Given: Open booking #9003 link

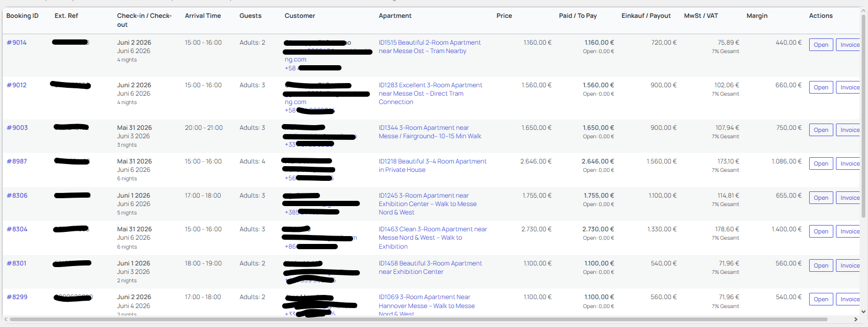Looking at the screenshot, I should point(17,128).
